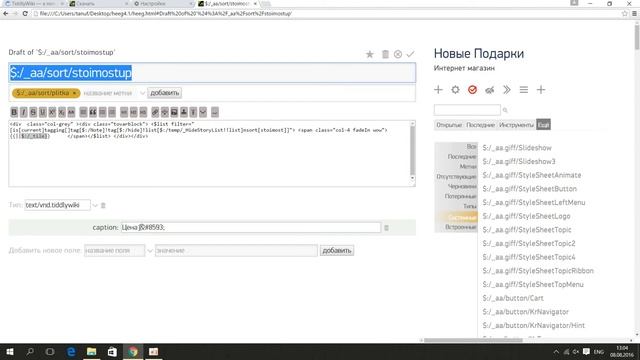Image resolution: width=640 pixels, height=360 pixels.
Task: Open the tag name dropdown arrow
Action: tap(142, 93)
